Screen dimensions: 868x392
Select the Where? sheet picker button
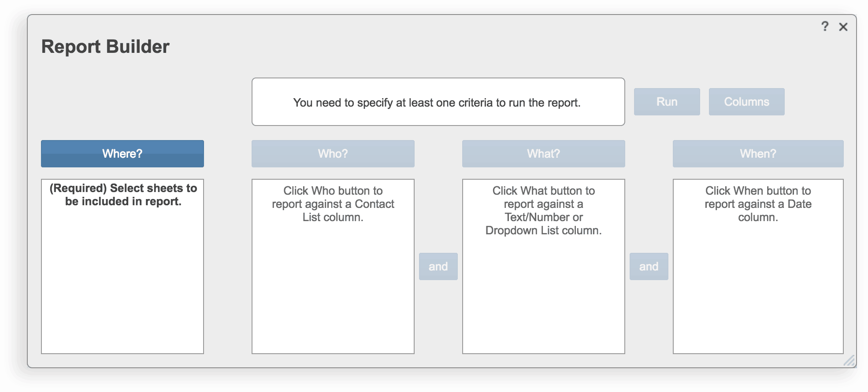point(122,154)
